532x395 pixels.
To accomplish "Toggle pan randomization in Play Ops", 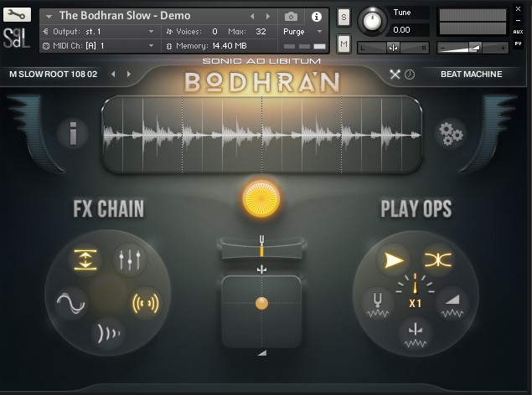I will (x=416, y=335).
